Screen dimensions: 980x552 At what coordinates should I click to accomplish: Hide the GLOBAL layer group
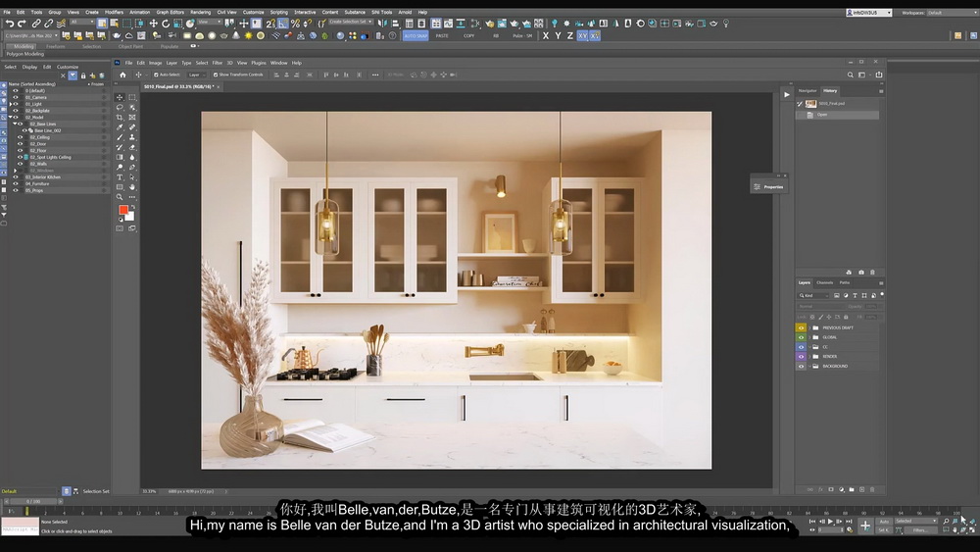click(801, 337)
